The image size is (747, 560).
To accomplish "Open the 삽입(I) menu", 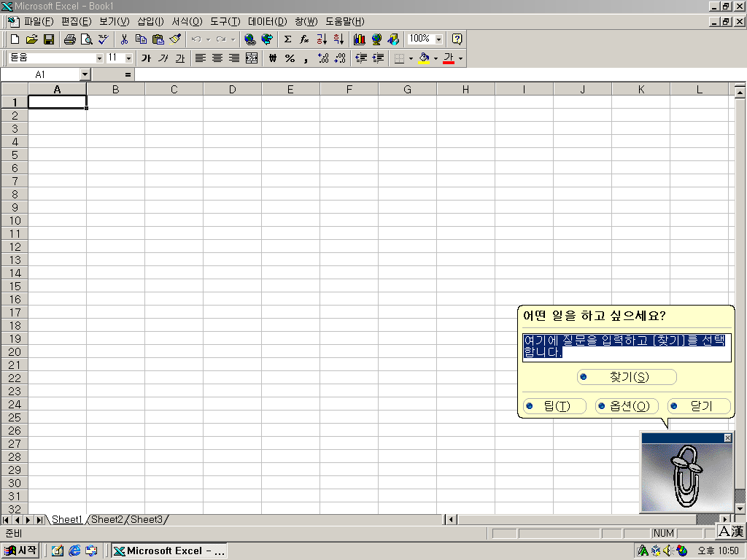I will (x=150, y=21).
